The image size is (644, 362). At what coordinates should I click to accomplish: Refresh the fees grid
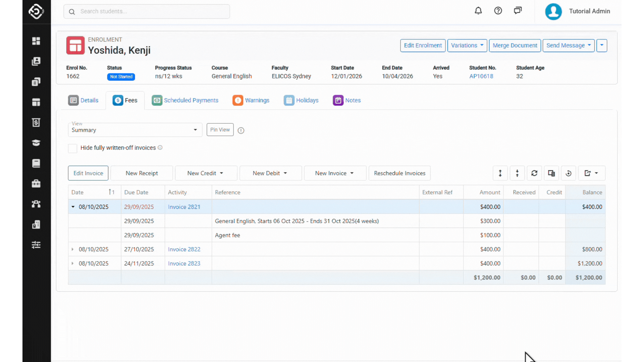coord(534,173)
